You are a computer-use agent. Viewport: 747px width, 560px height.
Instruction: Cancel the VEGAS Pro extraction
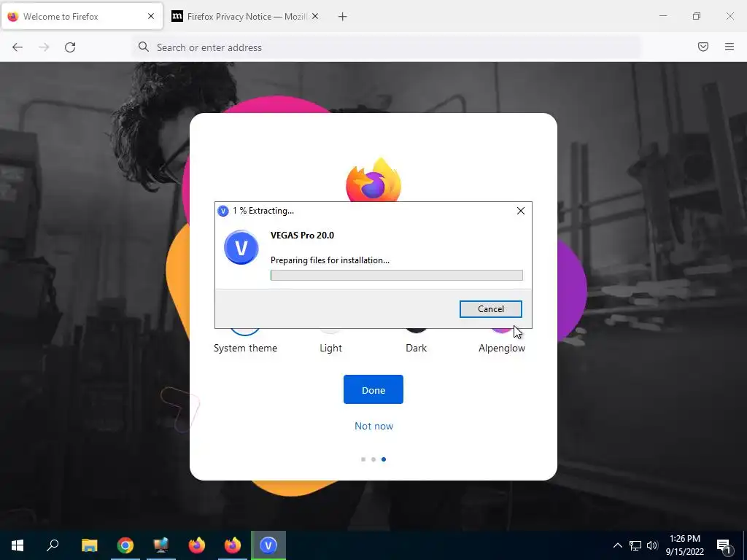click(x=491, y=309)
